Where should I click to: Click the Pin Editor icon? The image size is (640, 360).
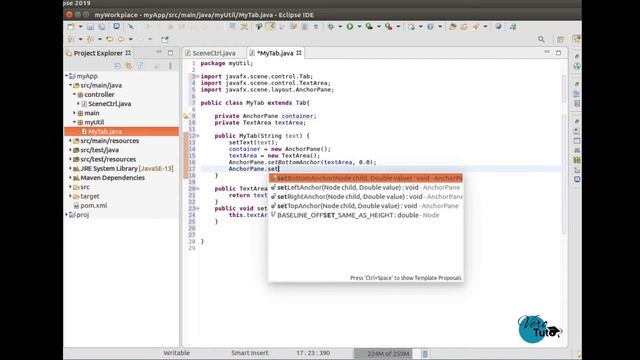click(164, 39)
